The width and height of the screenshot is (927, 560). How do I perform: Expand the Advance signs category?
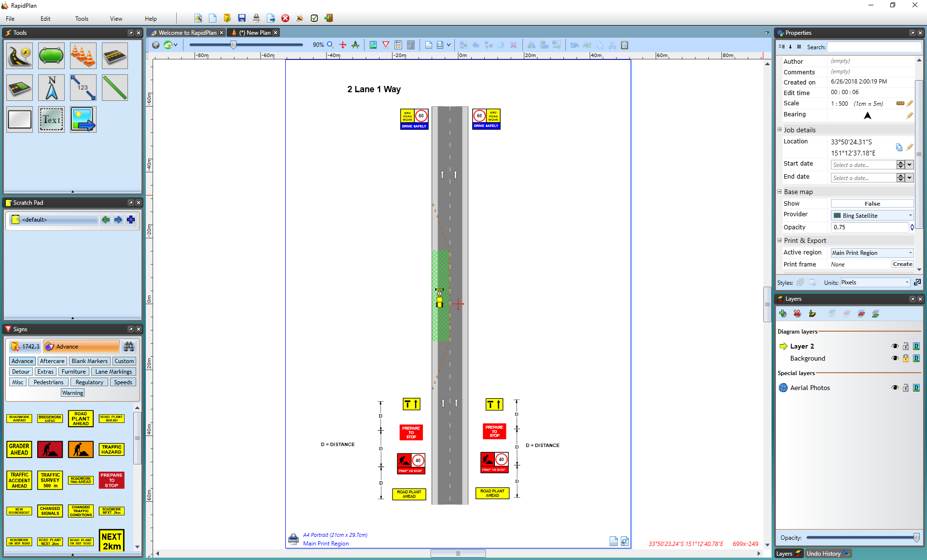coord(21,361)
